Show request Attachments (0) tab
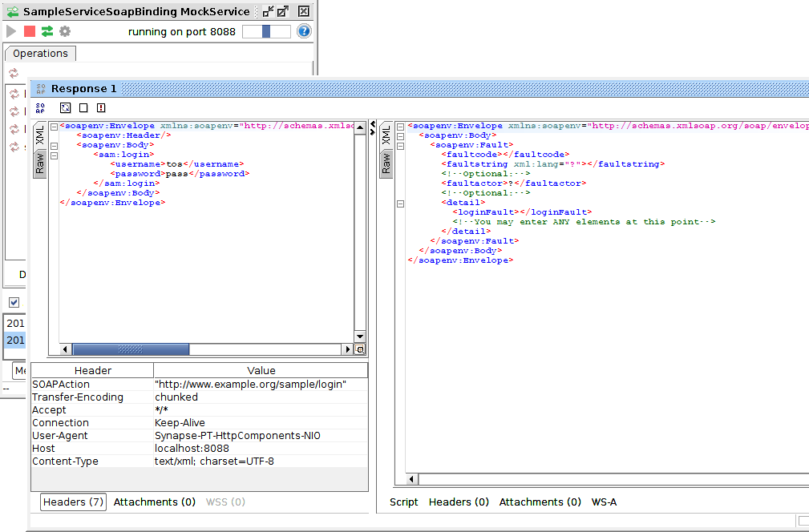Image resolution: width=809 pixels, height=532 pixels. point(155,502)
